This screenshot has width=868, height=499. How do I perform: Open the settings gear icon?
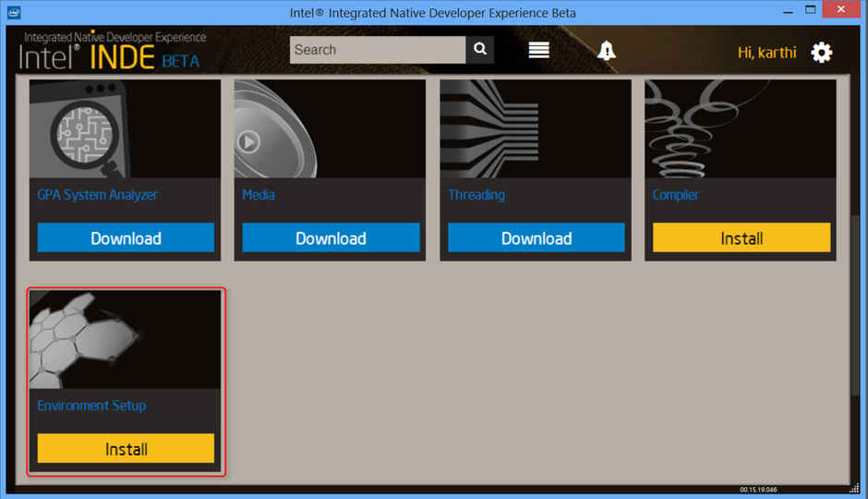click(822, 53)
